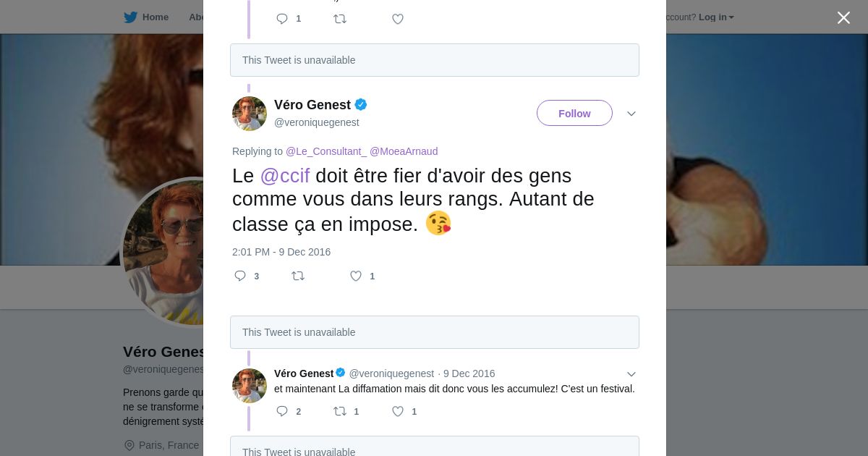Expand the Log in dropdown
Screen dimensions: 868x456
tap(716, 17)
